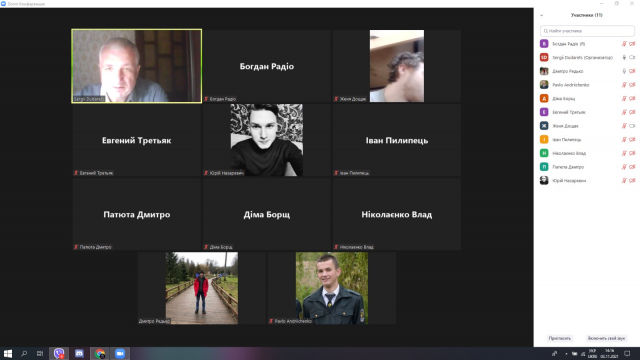Click video-off camera icon for Дмитро Рядко in list
Viewport: 640px width, 360px height.
coord(632,71)
